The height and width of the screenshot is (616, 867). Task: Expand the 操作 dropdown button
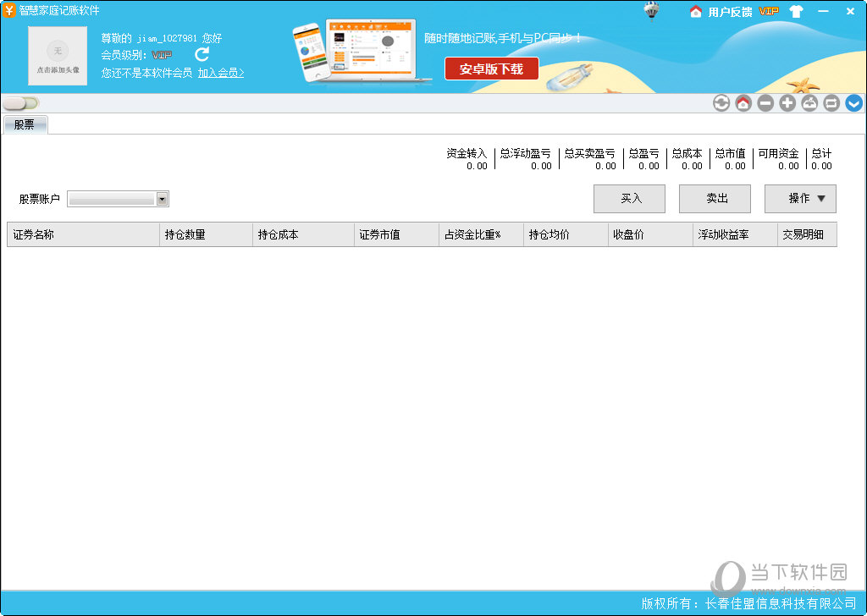pos(800,199)
